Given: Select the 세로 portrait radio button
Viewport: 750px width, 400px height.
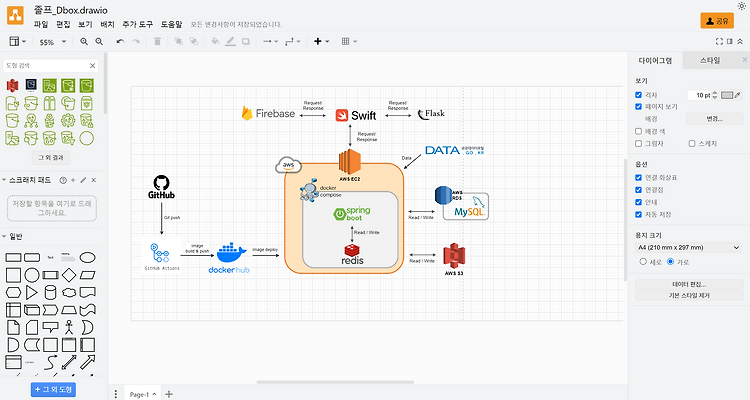Looking at the screenshot, I should (x=643, y=262).
